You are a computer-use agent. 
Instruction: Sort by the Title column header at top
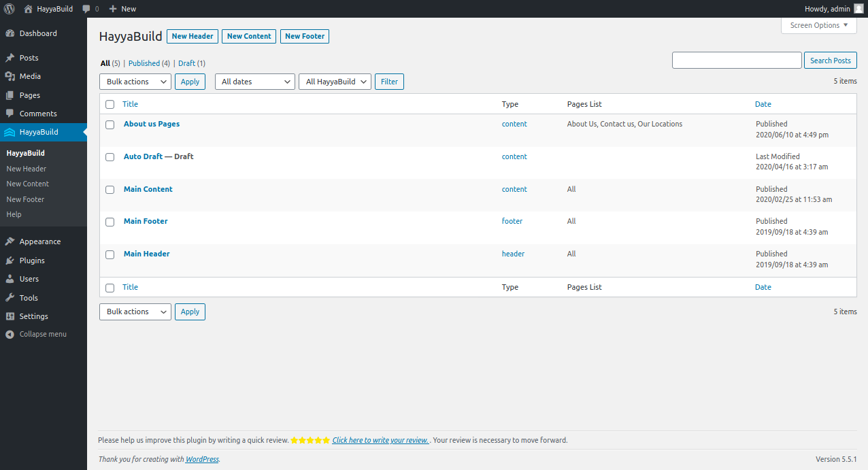pyautogui.click(x=130, y=104)
